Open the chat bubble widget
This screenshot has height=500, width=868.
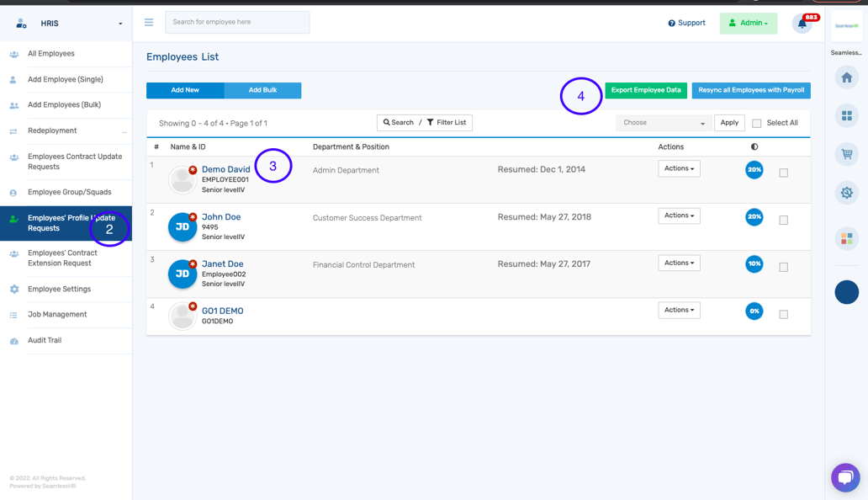pyautogui.click(x=845, y=476)
